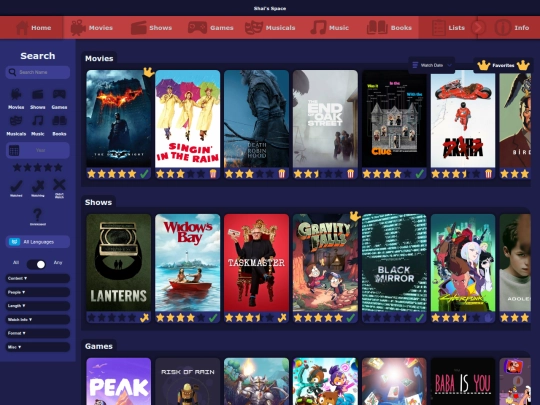Open the Akira movie poster
540x405 pixels.
[463, 119]
